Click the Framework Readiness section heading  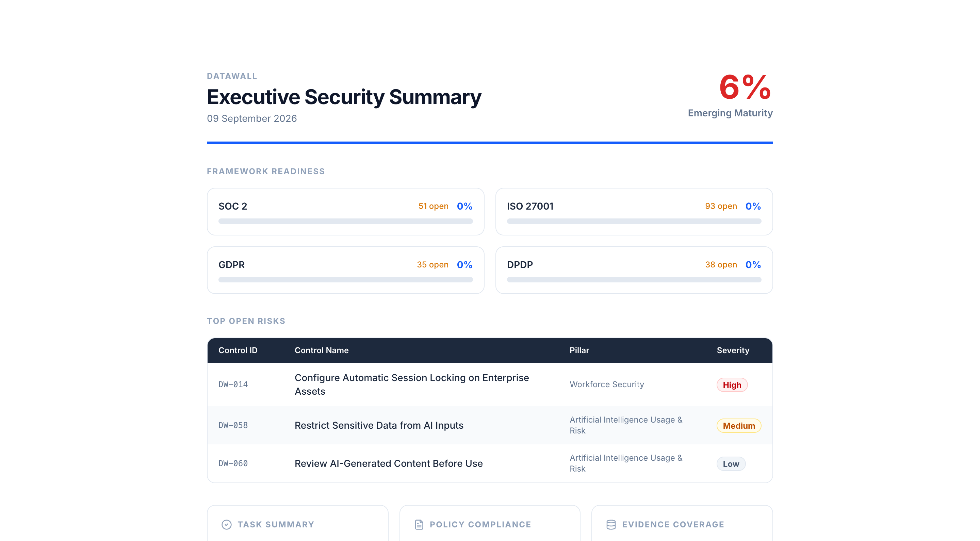(265, 171)
